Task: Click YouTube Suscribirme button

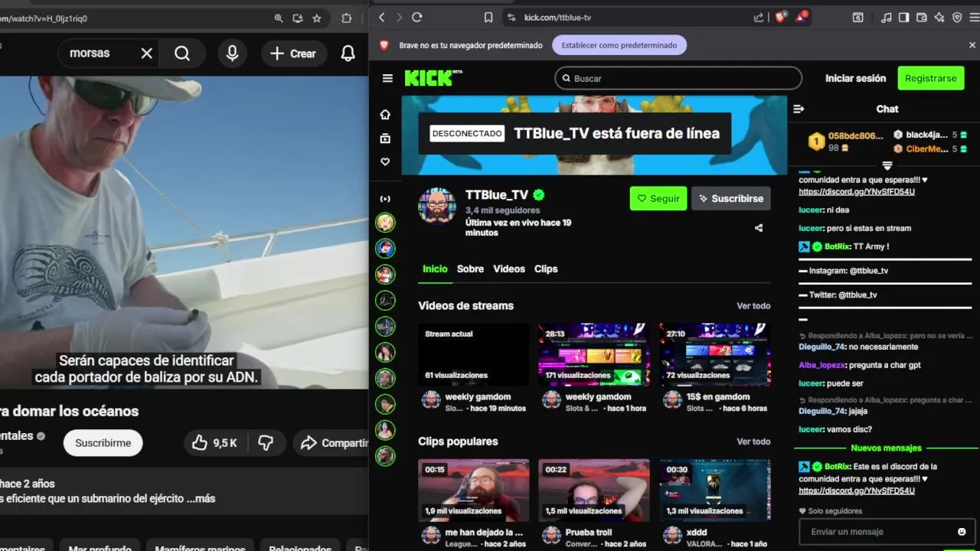Action: pos(103,442)
